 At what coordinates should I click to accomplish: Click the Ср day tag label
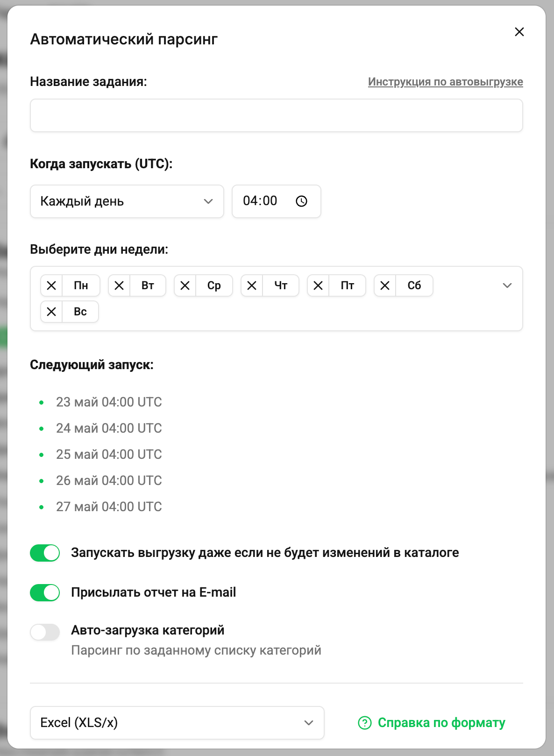(214, 285)
